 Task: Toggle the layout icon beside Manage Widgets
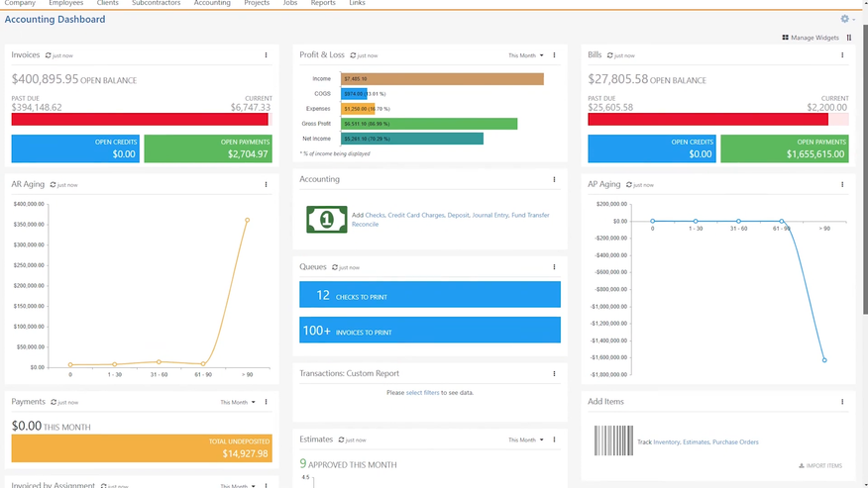[x=849, y=38]
